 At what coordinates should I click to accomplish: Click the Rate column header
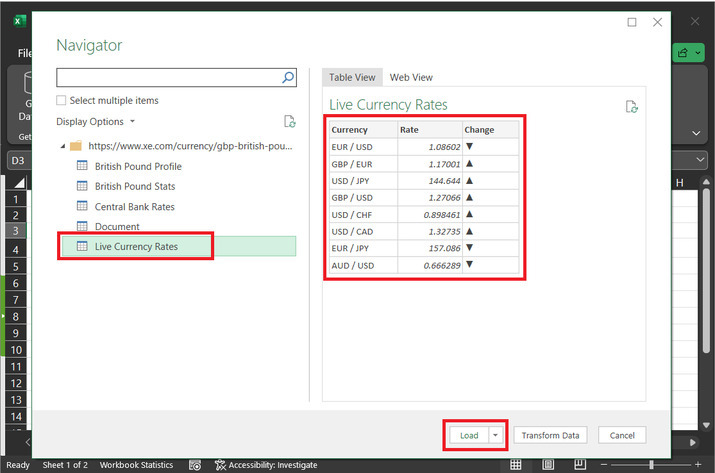pyautogui.click(x=430, y=130)
